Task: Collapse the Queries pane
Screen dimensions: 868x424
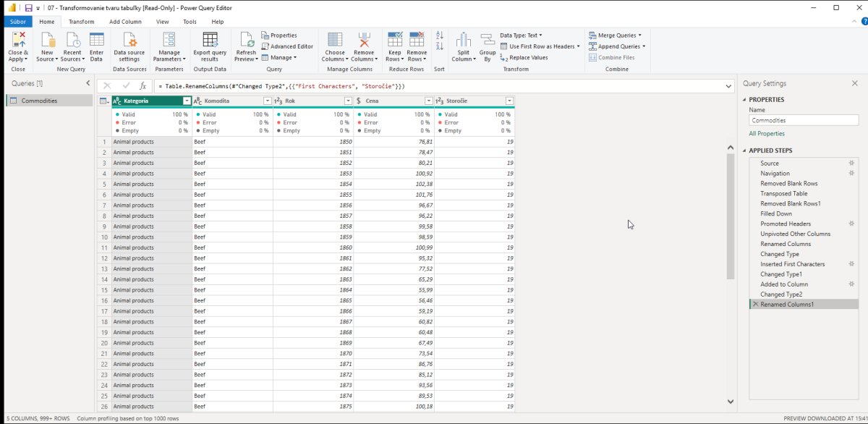Action: pos(88,83)
